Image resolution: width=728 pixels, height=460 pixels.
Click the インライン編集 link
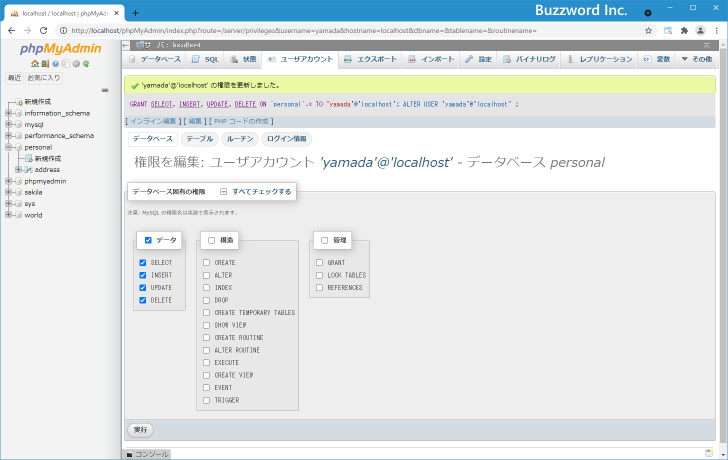153,122
